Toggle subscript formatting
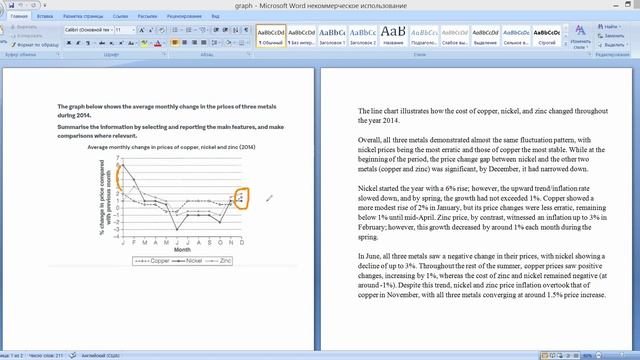The image size is (640, 360). click(111, 43)
